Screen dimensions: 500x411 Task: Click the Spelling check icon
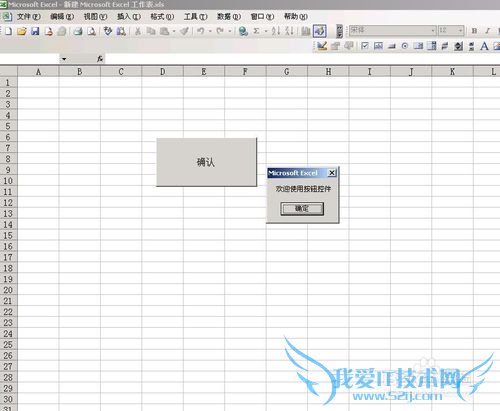click(x=108, y=31)
